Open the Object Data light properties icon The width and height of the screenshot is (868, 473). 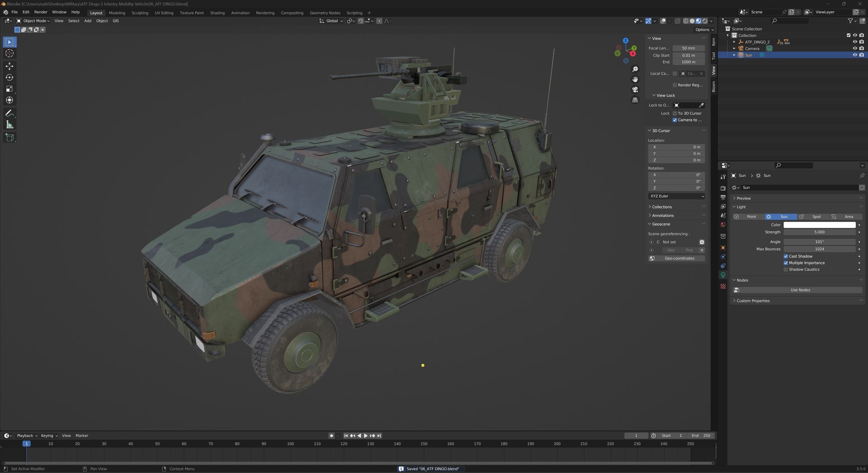click(x=723, y=275)
